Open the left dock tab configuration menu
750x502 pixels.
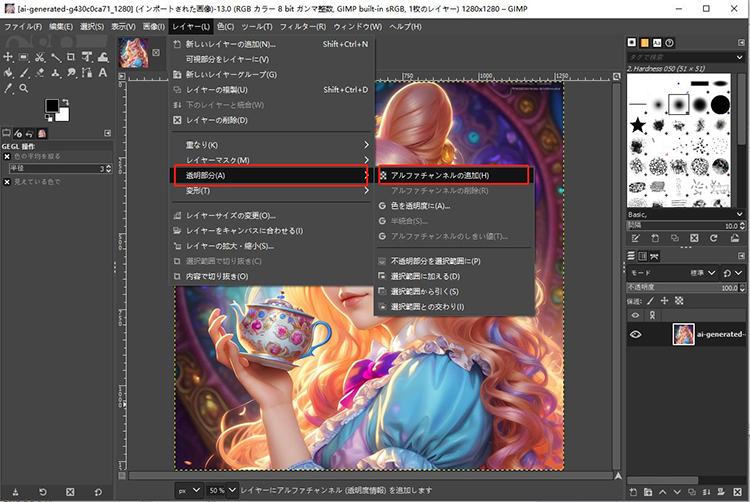point(108,133)
